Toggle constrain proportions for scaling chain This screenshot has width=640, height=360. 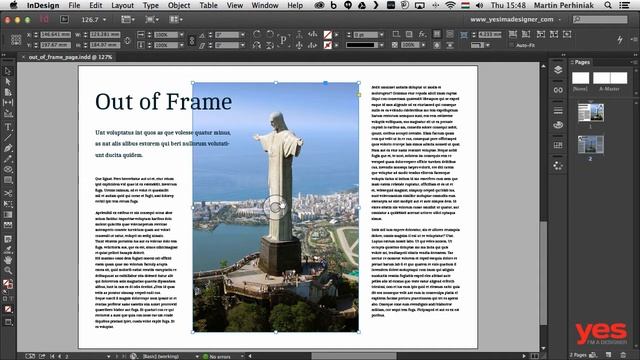click(x=191, y=40)
